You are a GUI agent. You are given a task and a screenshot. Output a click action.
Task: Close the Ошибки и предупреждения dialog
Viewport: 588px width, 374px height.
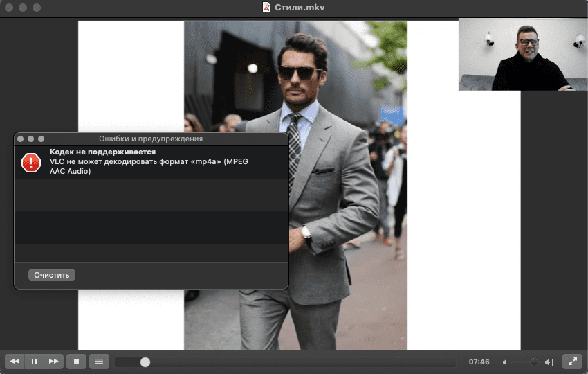pyautogui.click(x=21, y=139)
